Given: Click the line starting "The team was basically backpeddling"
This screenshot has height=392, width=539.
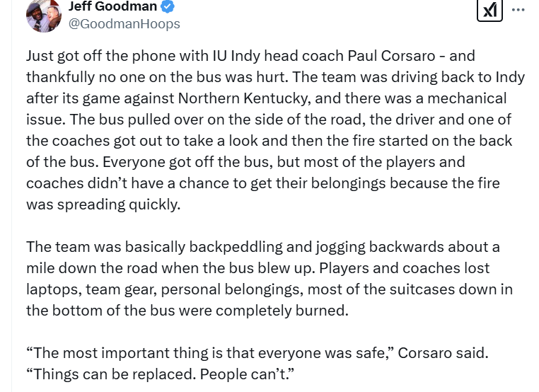Looking at the screenshot, I should (x=262, y=247).
